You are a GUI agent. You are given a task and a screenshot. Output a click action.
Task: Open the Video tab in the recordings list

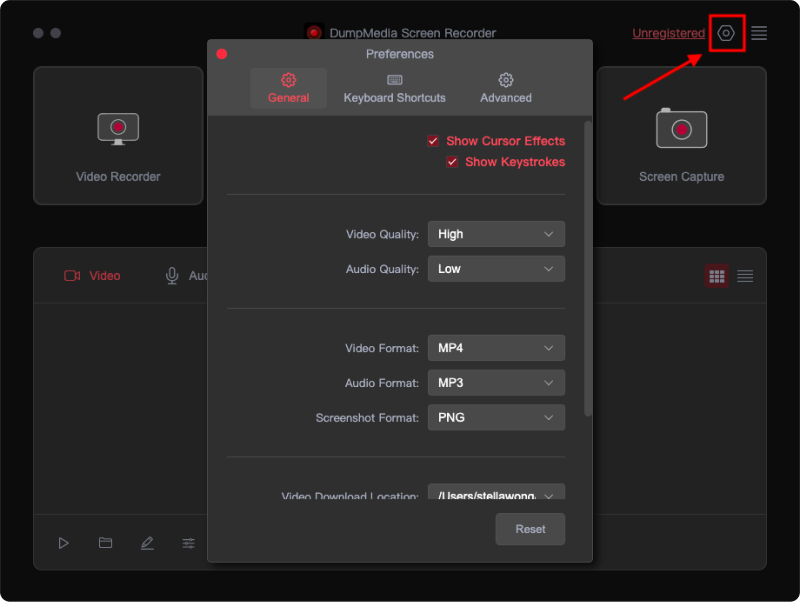coord(92,275)
